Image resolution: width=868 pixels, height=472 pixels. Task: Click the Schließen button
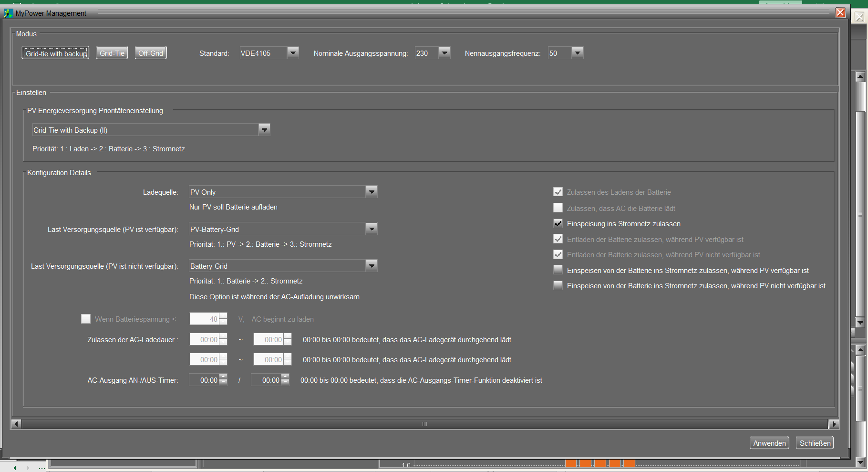click(x=815, y=443)
